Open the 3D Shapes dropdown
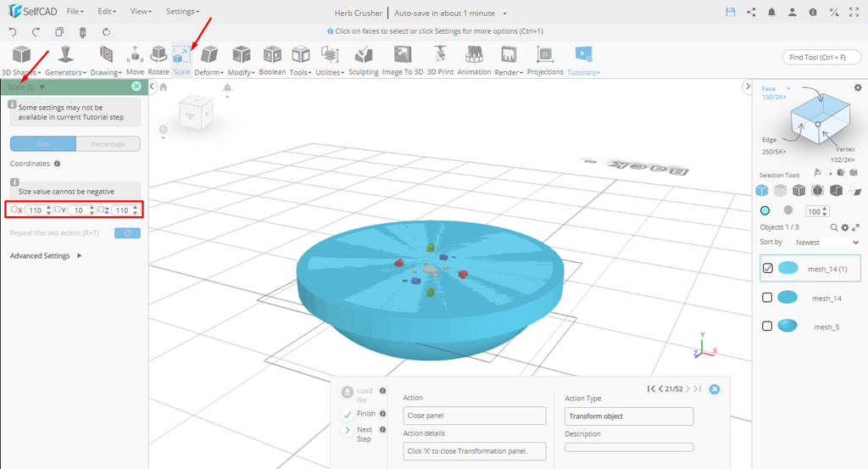The image size is (868, 469). (21, 60)
